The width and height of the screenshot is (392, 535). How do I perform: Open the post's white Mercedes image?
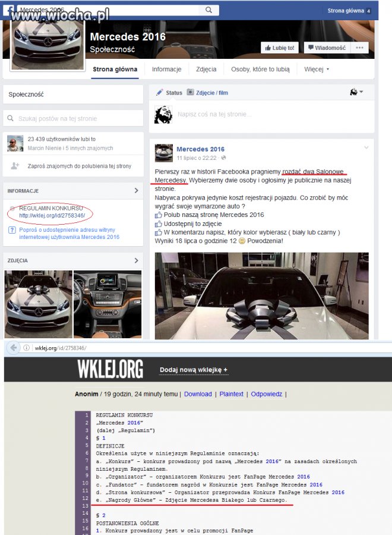point(261,296)
